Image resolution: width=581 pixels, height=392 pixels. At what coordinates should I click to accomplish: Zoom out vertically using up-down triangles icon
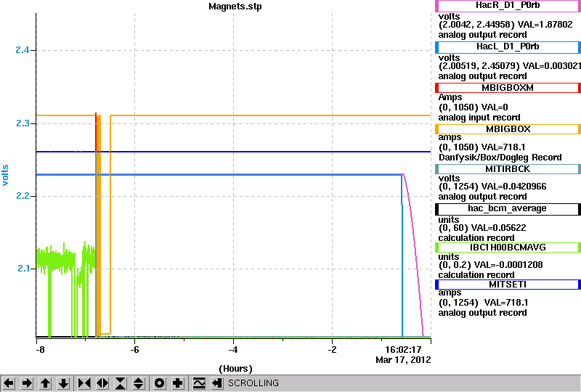coord(139,383)
